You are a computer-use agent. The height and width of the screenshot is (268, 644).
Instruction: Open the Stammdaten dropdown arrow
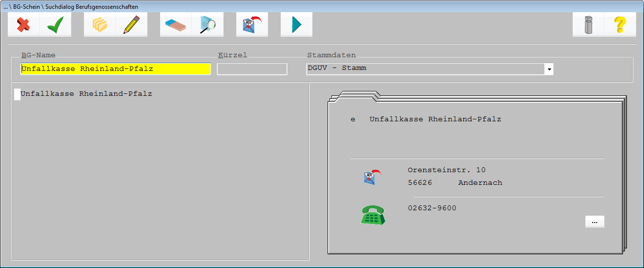tap(549, 69)
